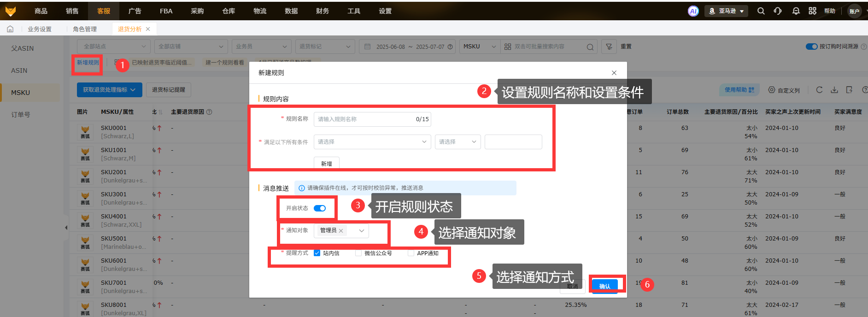Check the 微信公众号 checkbox
The image size is (868, 317).
[x=358, y=253]
